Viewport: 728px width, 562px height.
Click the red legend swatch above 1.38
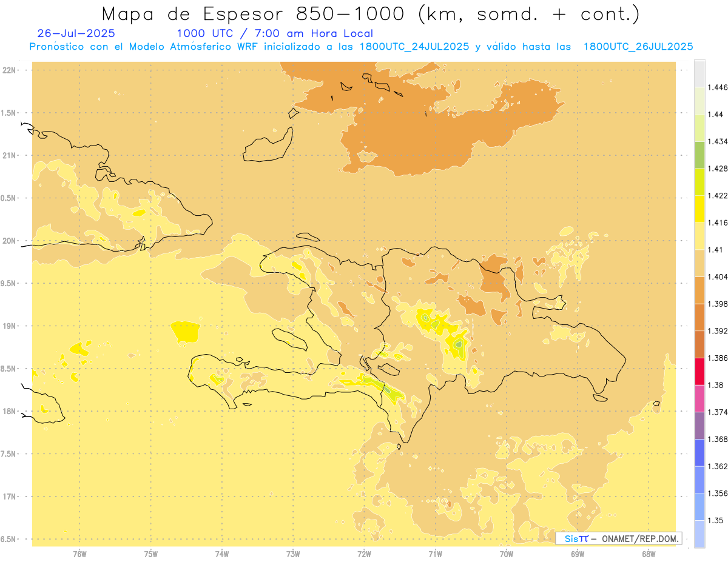(x=699, y=371)
